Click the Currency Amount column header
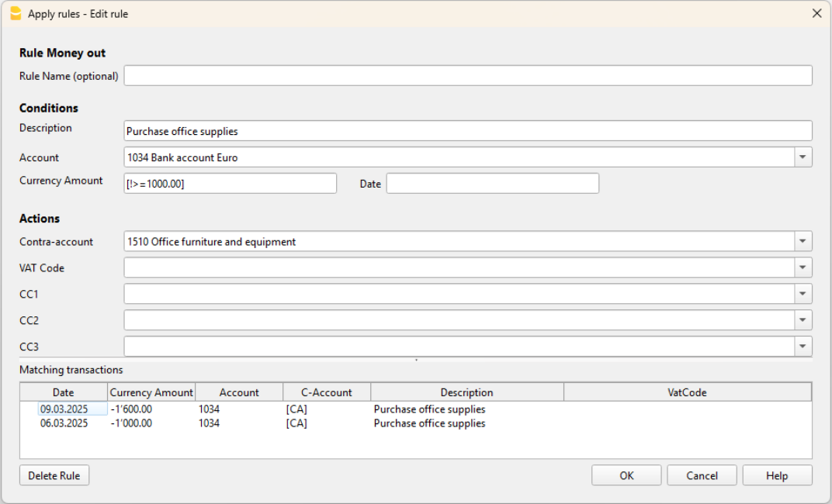 pos(151,392)
